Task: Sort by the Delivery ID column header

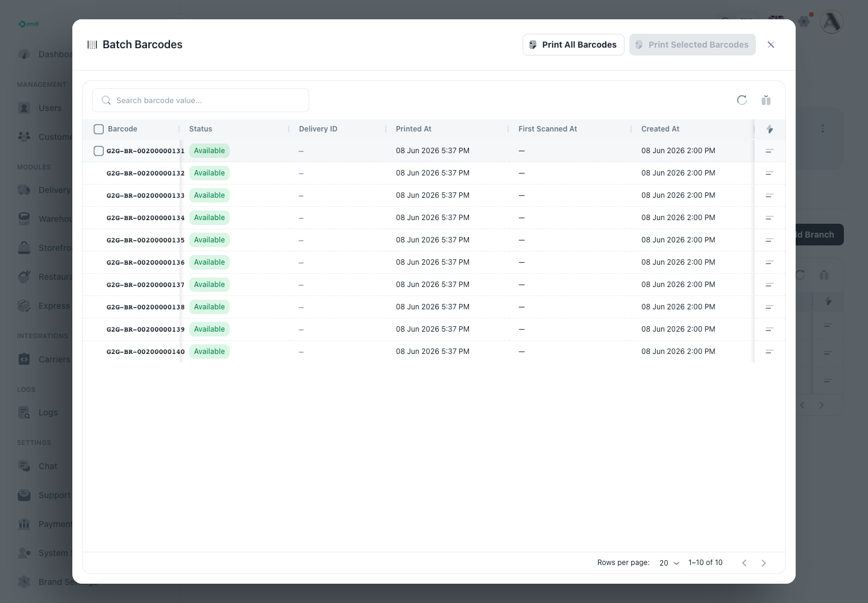Action: (x=318, y=129)
